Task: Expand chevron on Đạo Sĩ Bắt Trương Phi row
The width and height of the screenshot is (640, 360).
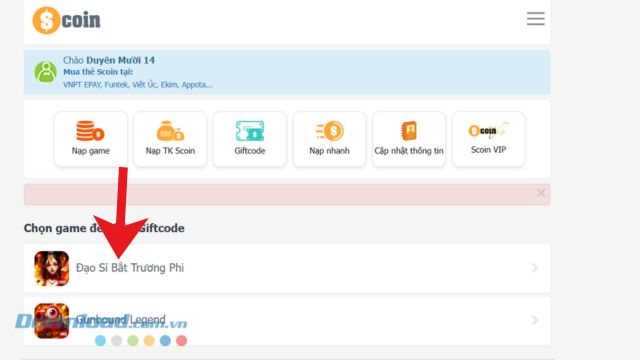Action: (535, 268)
